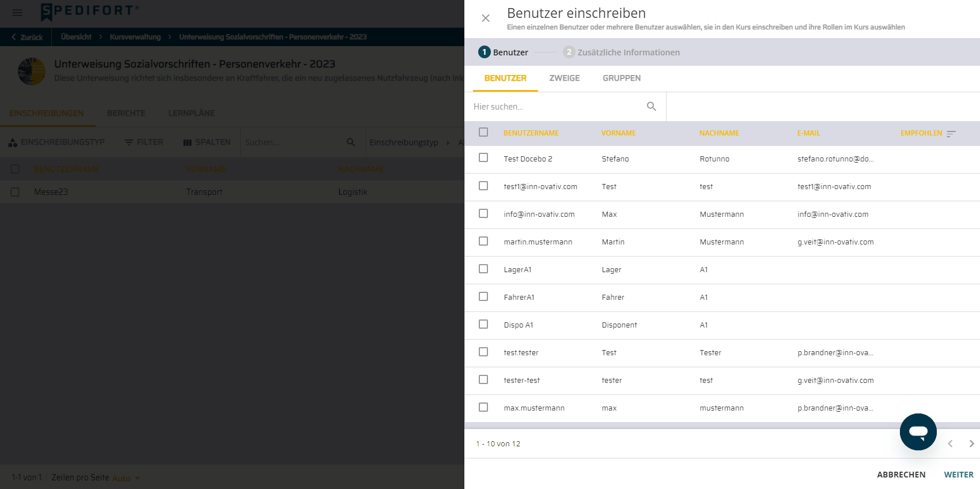Open the Berichte tab
The width and height of the screenshot is (980, 489).
[126, 113]
